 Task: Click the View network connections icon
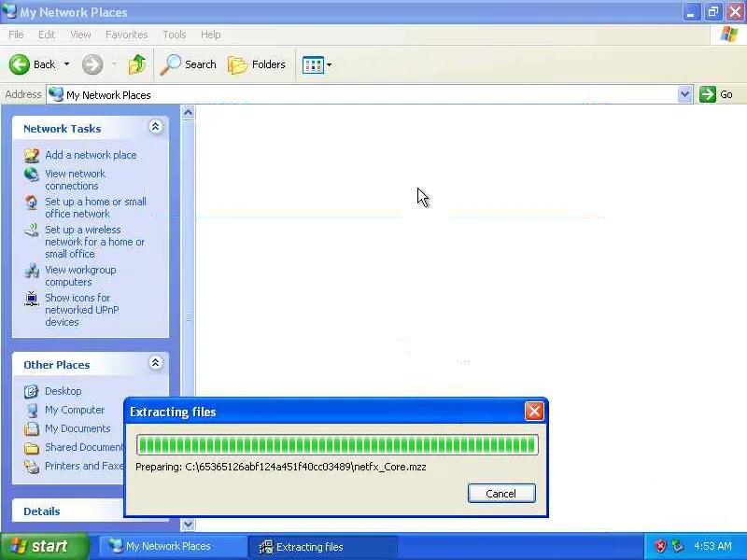click(x=32, y=175)
